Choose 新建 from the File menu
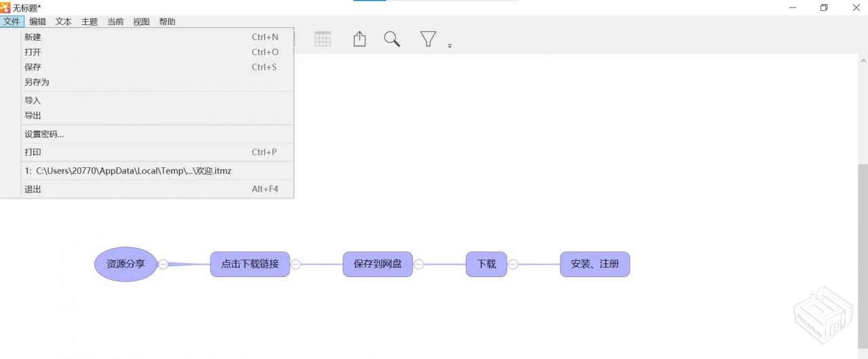 (33, 37)
